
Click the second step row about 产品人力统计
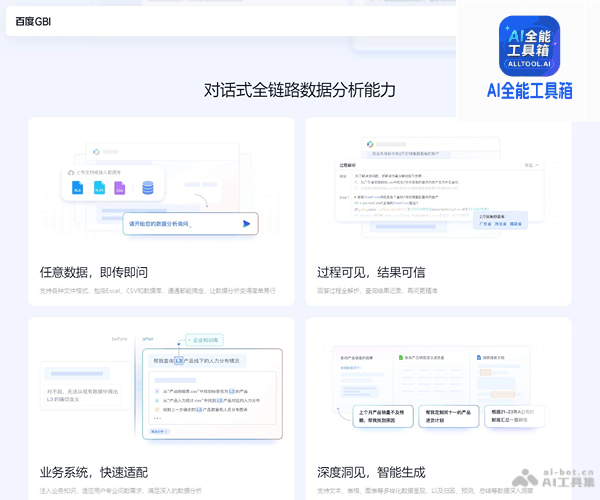207,401
